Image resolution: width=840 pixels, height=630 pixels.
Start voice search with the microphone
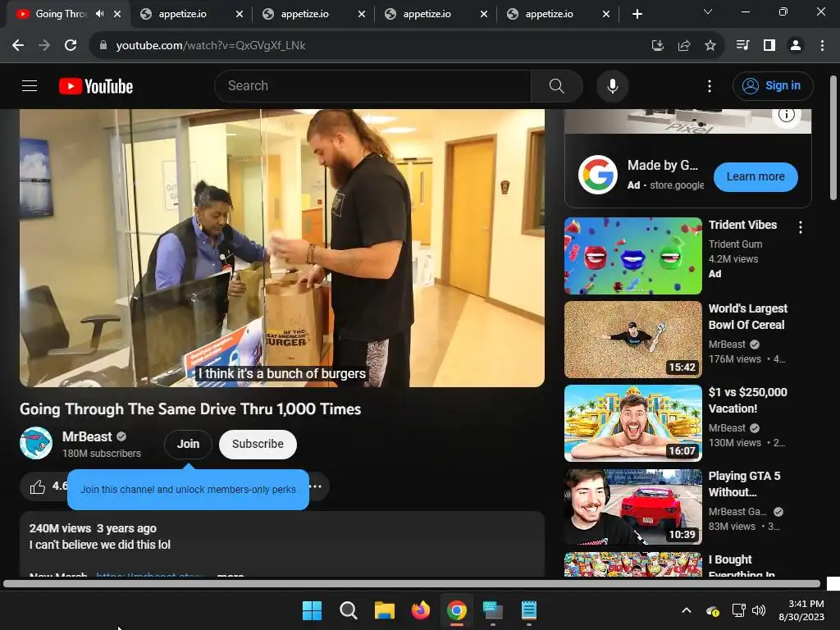[x=612, y=85]
